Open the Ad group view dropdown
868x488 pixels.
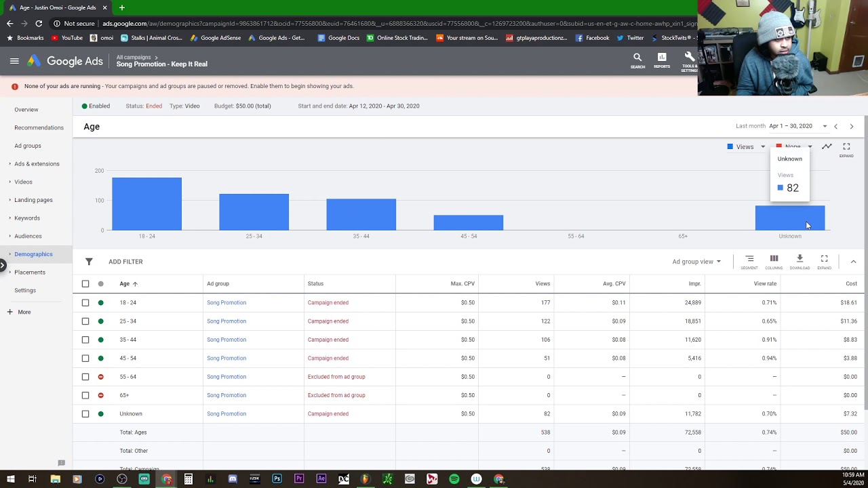point(696,262)
